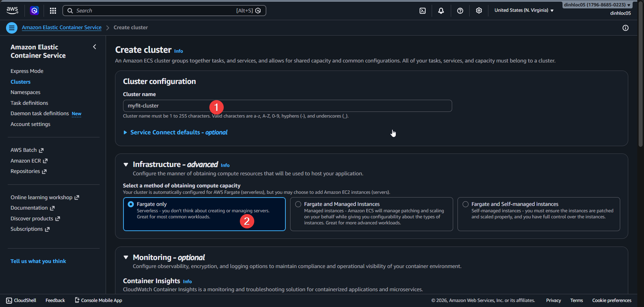Viewport: 644px width, 307px height.
Task: Choose Fargate and Managed Instances capacity option
Action: click(298, 204)
